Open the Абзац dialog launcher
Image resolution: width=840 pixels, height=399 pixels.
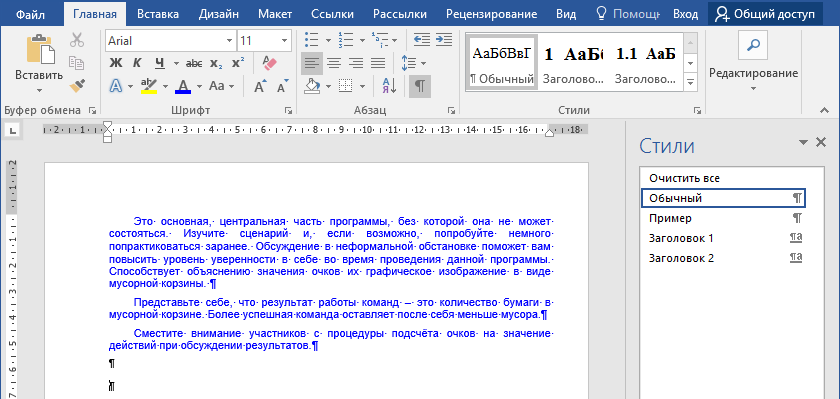pyautogui.click(x=451, y=110)
